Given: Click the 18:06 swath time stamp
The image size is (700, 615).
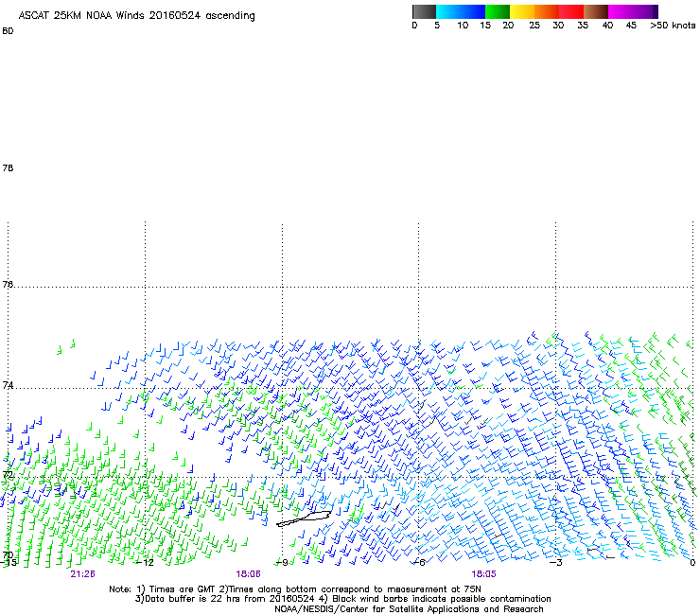Looking at the screenshot, I should pos(248,574).
